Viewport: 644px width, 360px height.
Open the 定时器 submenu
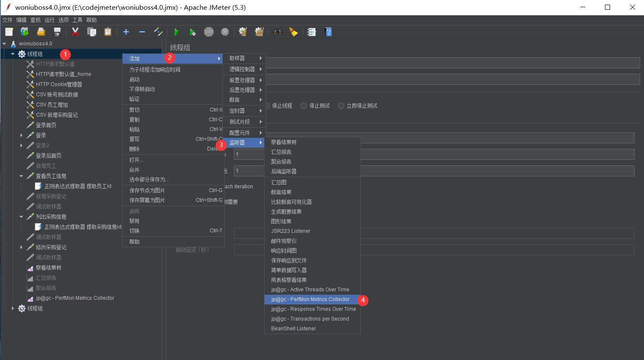[244, 111]
